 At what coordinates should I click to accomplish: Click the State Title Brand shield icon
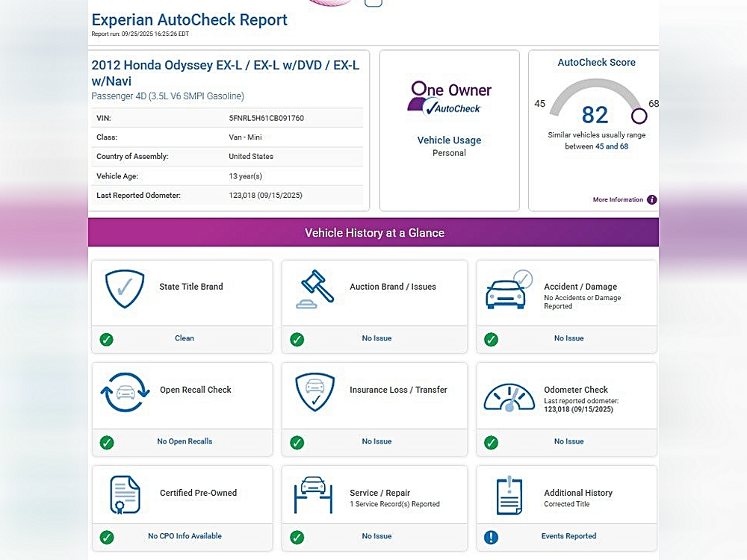point(124,290)
